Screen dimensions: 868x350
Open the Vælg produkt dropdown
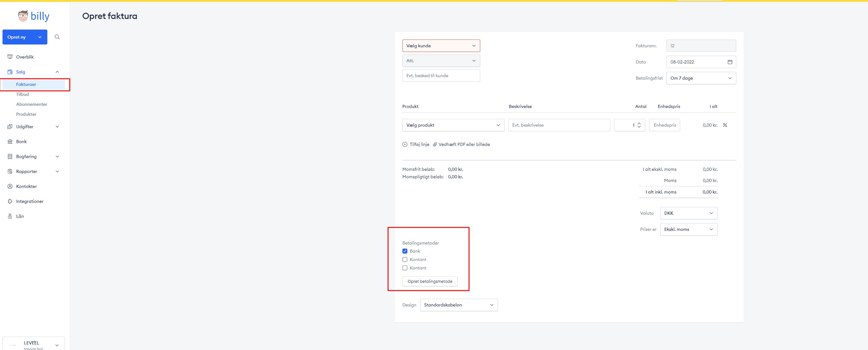pos(453,125)
